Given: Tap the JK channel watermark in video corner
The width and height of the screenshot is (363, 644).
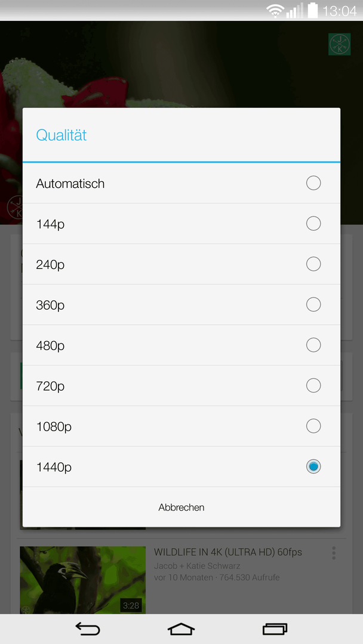Looking at the screenshot, I should 340,44.
